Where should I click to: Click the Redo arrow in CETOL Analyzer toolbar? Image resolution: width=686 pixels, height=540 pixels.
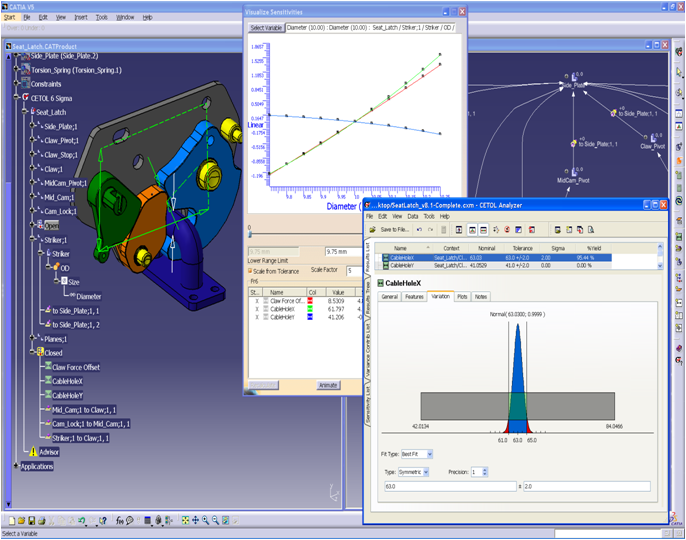coord(430,230)
